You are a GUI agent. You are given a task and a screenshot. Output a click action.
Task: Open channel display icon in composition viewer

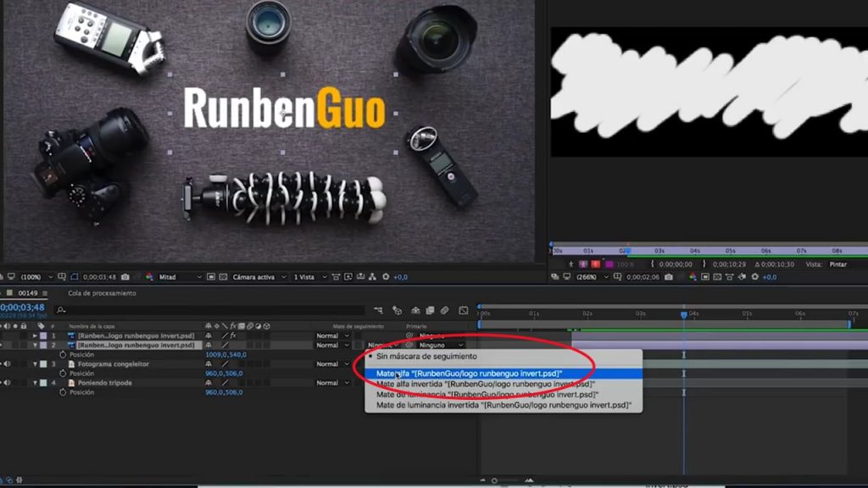[149, 277]
